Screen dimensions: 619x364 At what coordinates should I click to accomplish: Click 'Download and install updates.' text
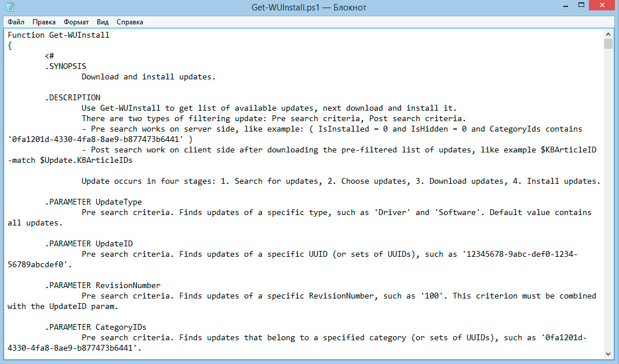[x=148, y=77]
